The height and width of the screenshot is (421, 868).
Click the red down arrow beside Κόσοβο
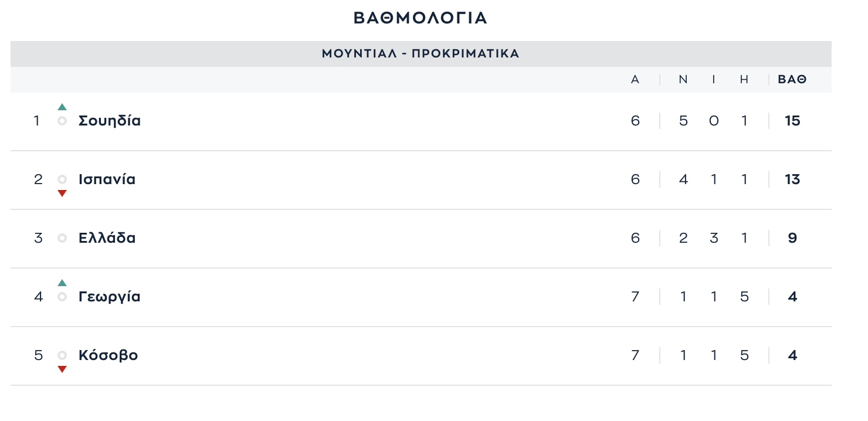[x=62, y=369]
